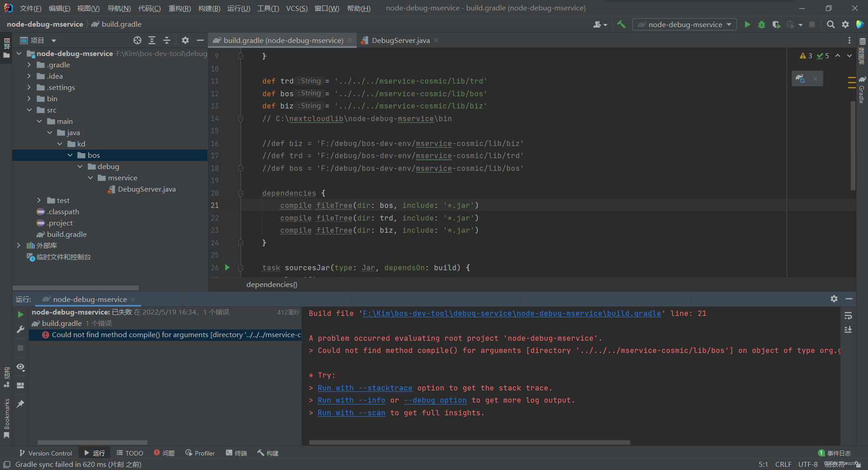Pin the Run tab with pin icon

point(20,404)
